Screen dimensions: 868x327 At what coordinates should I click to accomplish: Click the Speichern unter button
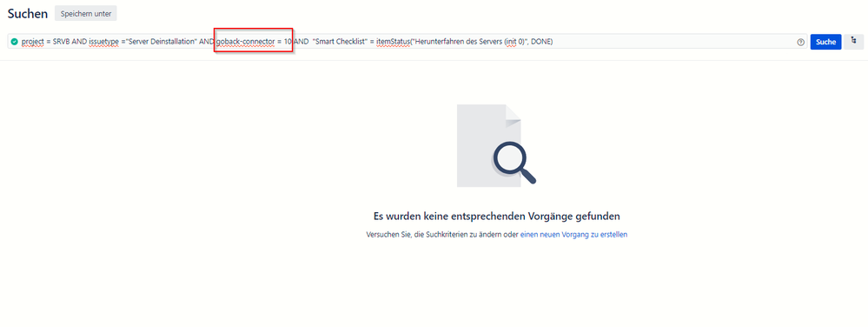pyautogui.click(x=86, y=14)
